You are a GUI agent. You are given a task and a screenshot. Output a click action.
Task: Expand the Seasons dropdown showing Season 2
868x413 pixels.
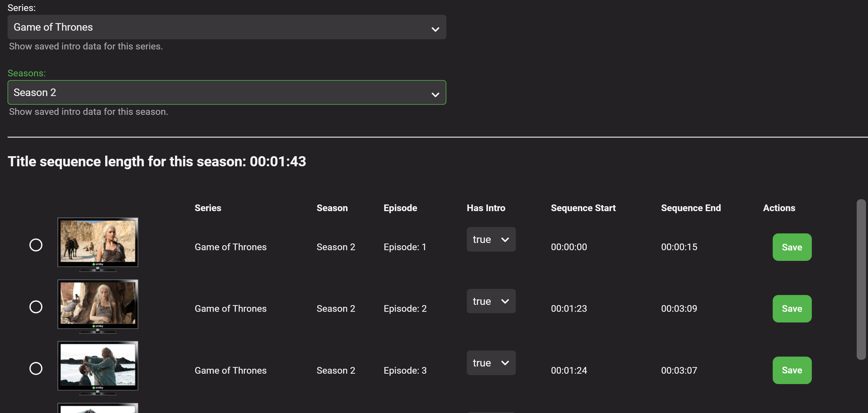226,93
